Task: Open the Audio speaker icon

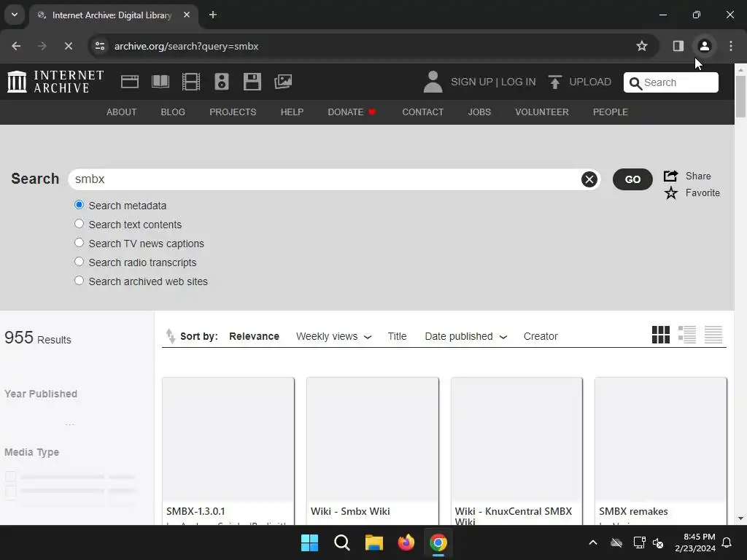Action: pyautogui.click(x=222, y=82)
